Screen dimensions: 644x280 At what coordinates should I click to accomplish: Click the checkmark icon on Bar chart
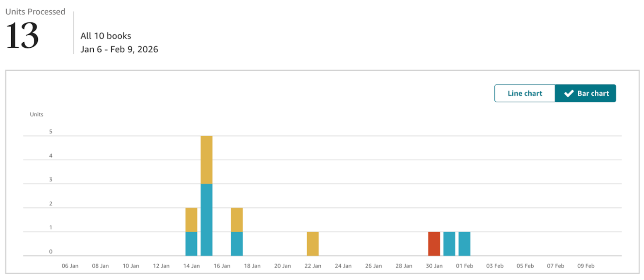pos(569,93)
